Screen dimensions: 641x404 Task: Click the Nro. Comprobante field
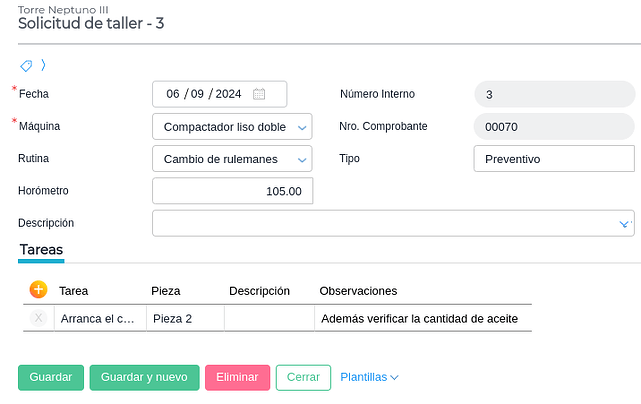tap(553, 127)
